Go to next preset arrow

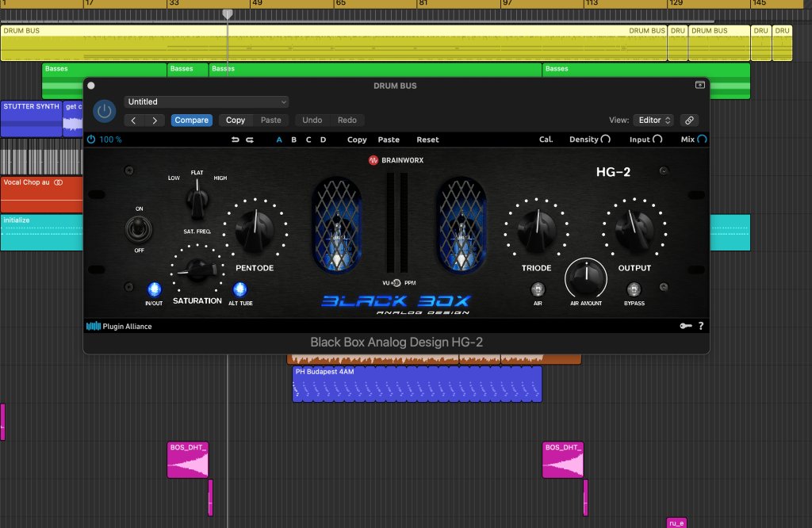tap(155, 120)
